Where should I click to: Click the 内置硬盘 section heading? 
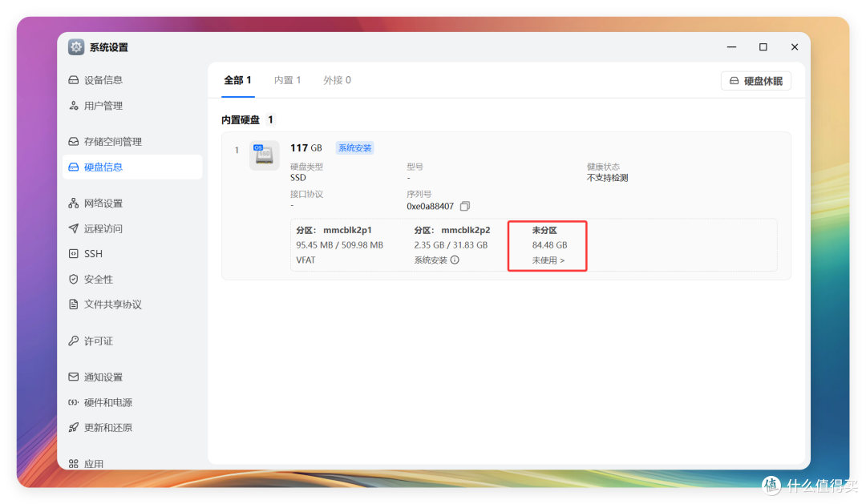tap(241, 119)
